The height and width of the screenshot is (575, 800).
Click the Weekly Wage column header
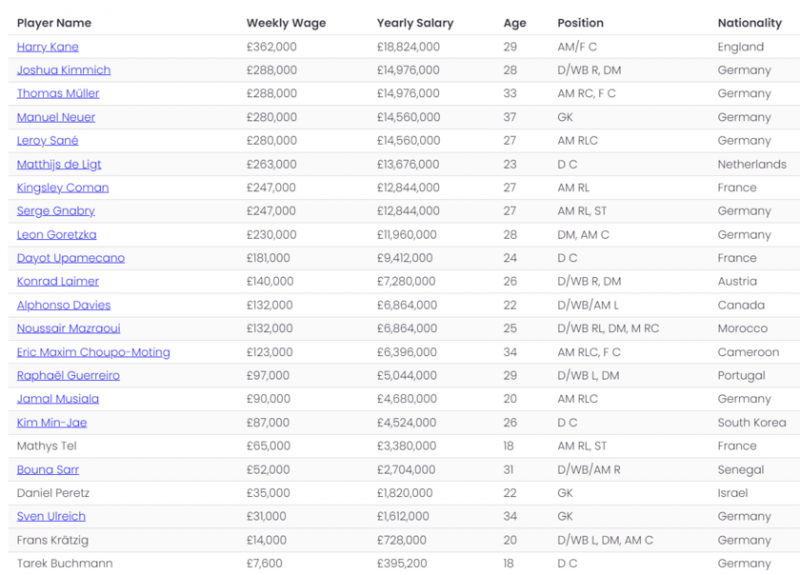[x=286, y=23]
